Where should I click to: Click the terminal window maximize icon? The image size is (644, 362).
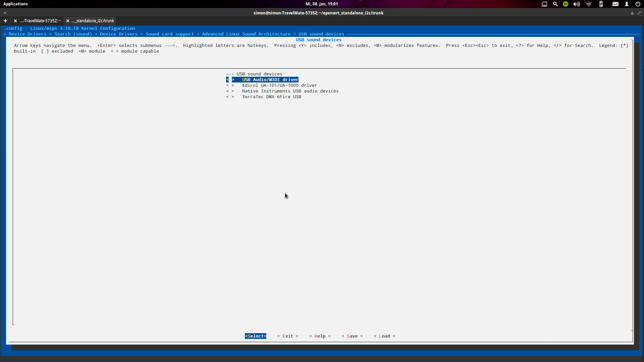639,13
